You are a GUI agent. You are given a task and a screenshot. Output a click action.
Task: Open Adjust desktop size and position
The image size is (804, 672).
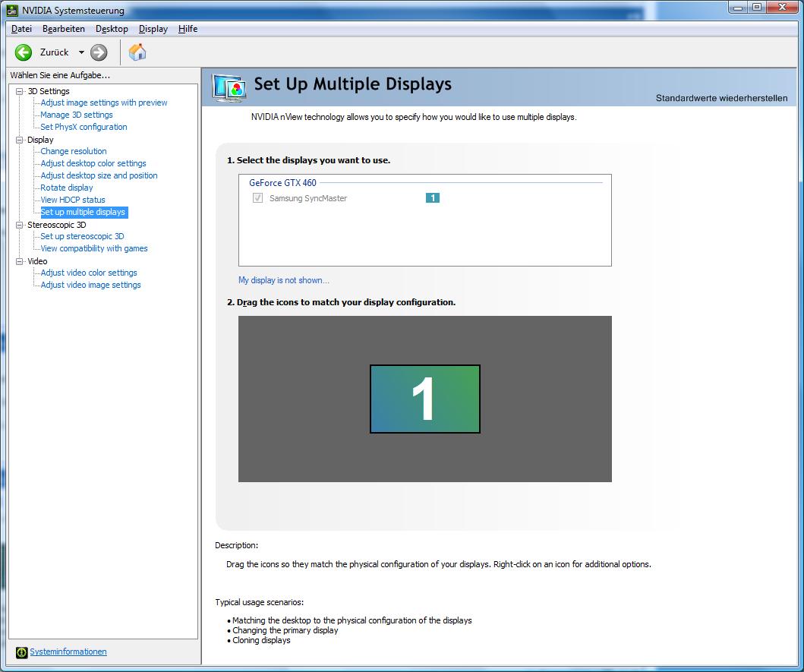(x=99, y=175)
